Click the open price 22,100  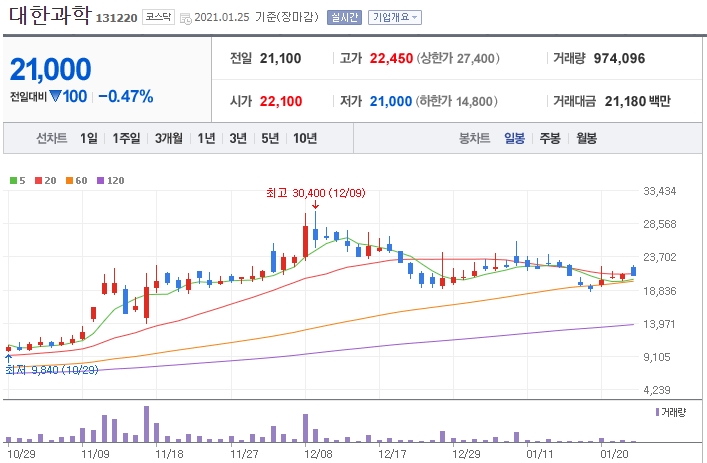(281, 101)
